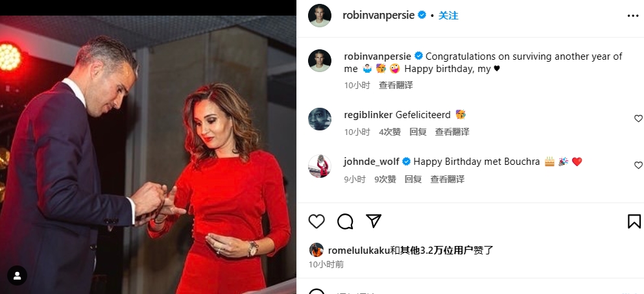Reply to johnde_wolf's comment
This screenshot has width=644, height=294.
tap(412, 179)
